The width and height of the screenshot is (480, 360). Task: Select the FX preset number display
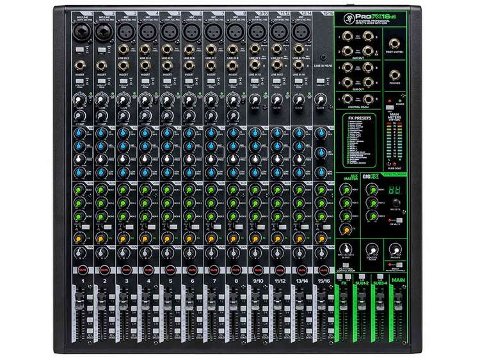394,190
